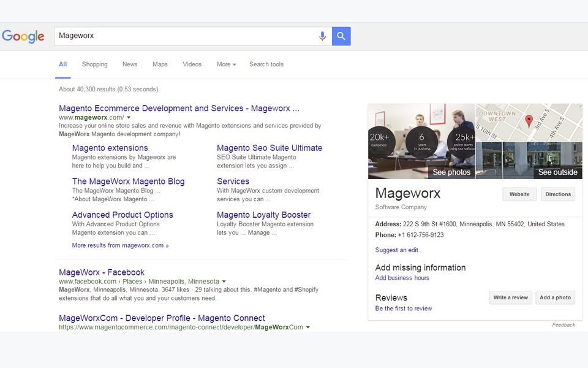Image resolution: width=588 pixels, height=368 pixels.
Task: Open the News tab
Action: (x=130, y=64)
